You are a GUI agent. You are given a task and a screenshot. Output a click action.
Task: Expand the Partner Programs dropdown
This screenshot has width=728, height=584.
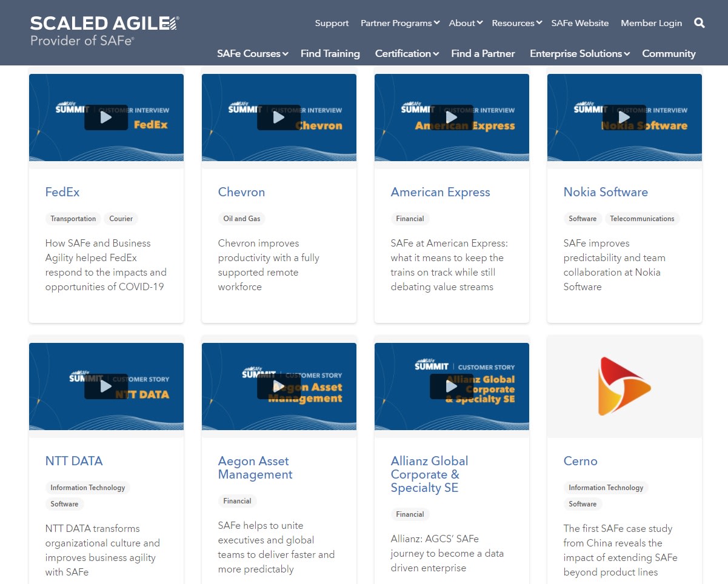[x=400, y=23]
